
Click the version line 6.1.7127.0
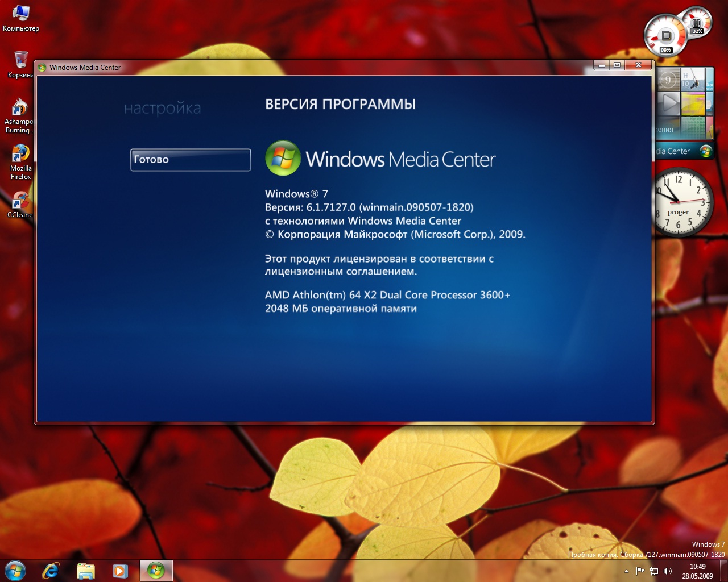[369, 207]
